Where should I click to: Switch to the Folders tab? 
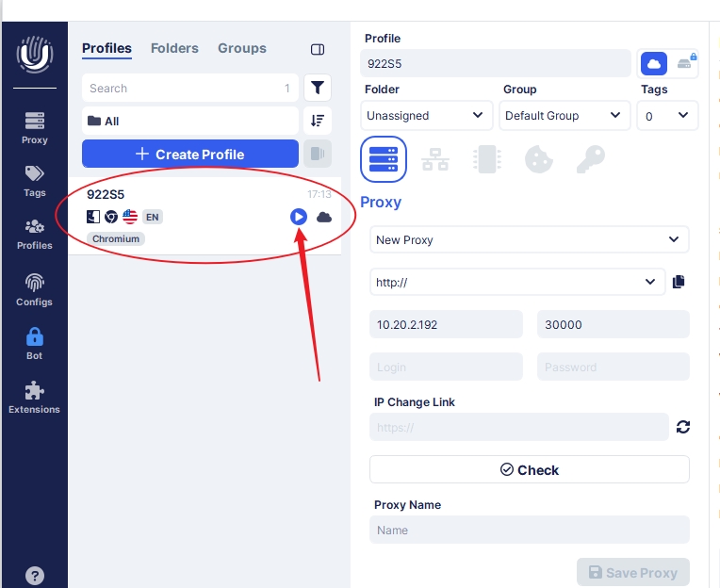[174, 48]
